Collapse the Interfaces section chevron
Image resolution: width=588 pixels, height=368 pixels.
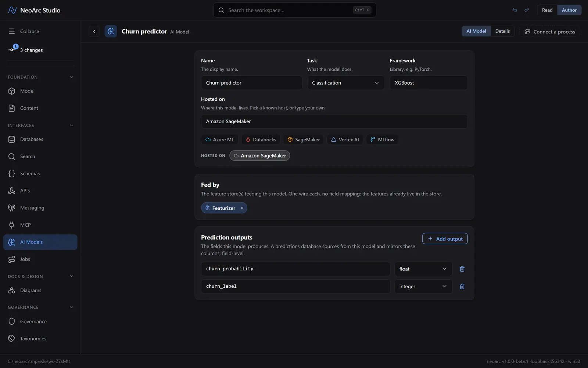(72, 125)
